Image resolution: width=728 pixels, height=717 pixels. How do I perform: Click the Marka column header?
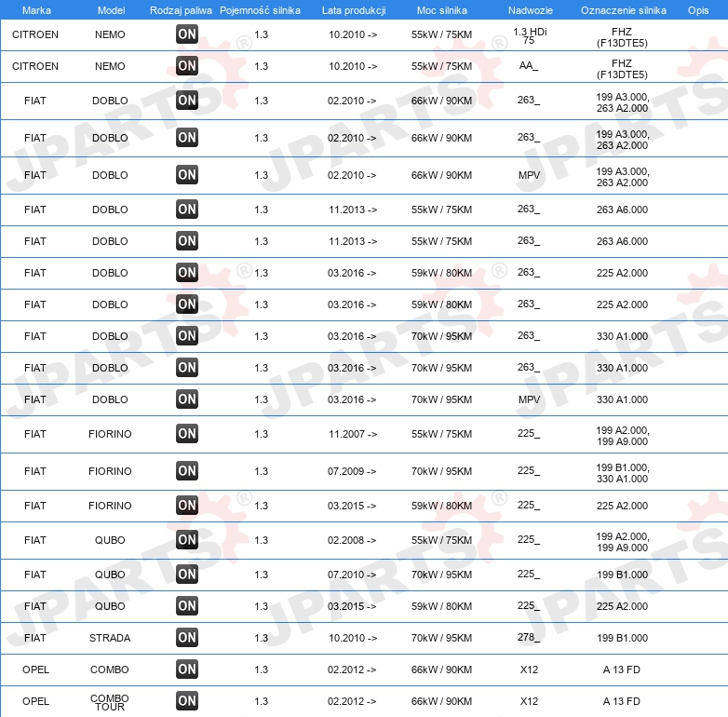[36, 10]
